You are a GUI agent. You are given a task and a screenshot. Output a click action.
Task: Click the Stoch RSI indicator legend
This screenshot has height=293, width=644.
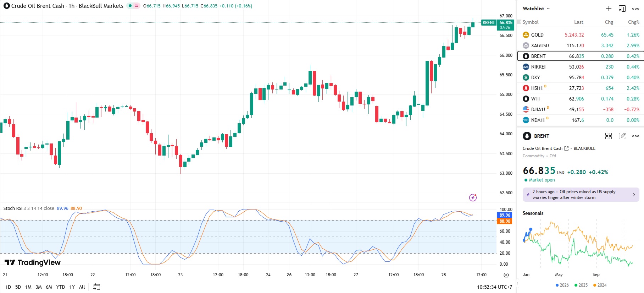click(x=28, y=208)
